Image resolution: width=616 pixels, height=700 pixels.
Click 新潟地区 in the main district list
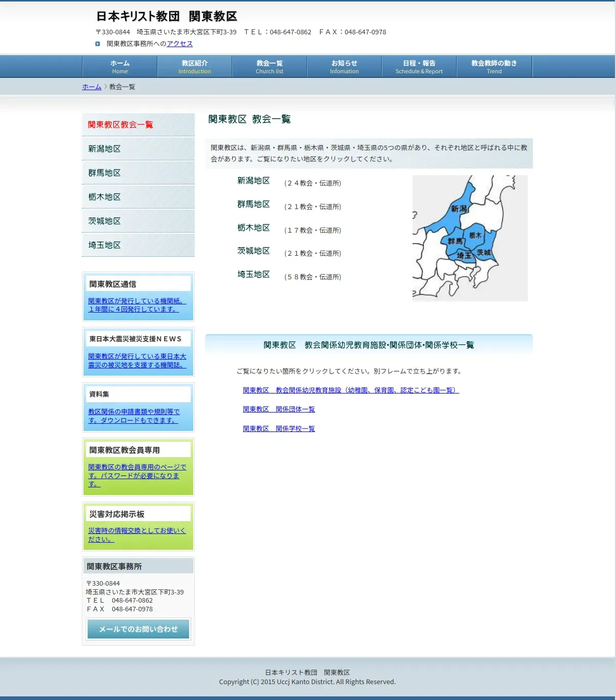click(253, 181)
